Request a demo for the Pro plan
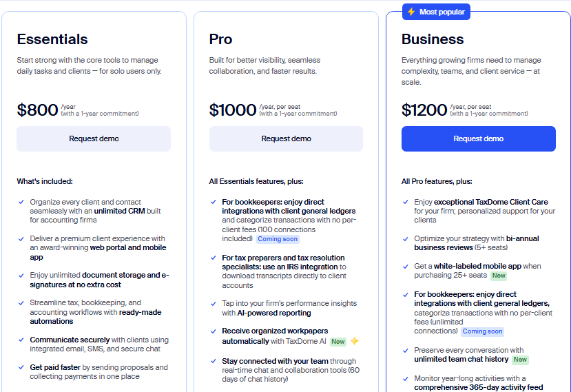The image size is (571, 392). click(286, 138)
